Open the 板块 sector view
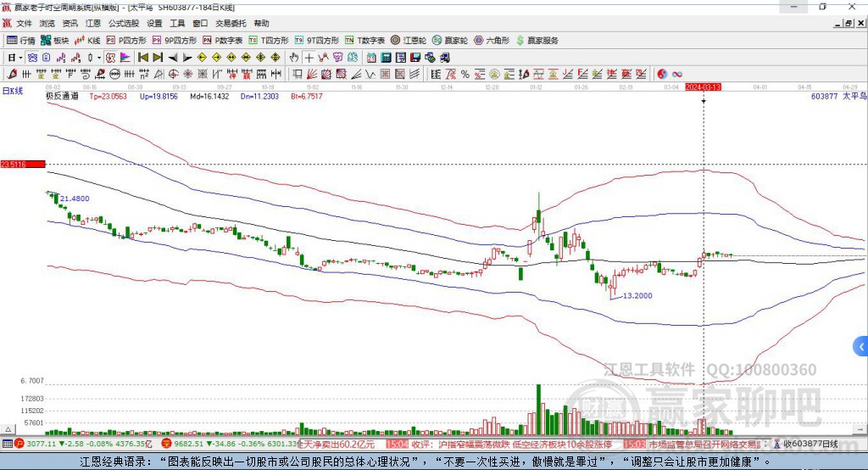Screen dimensions: 868x470 55,41
